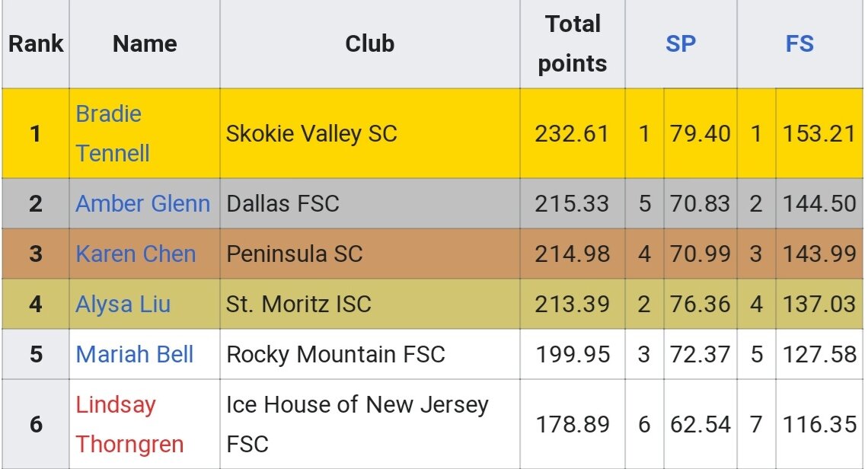Open the Bradie Tennell link

pos(113,133)
